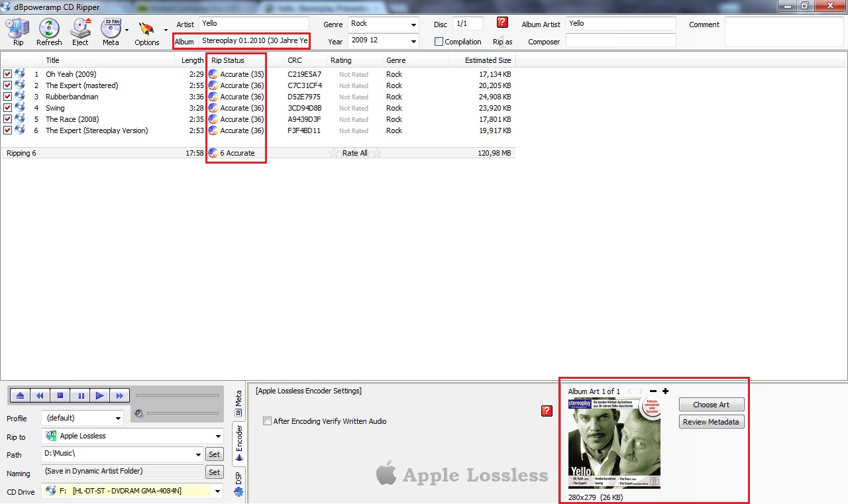Open the Rip to format dropdown

218,436
